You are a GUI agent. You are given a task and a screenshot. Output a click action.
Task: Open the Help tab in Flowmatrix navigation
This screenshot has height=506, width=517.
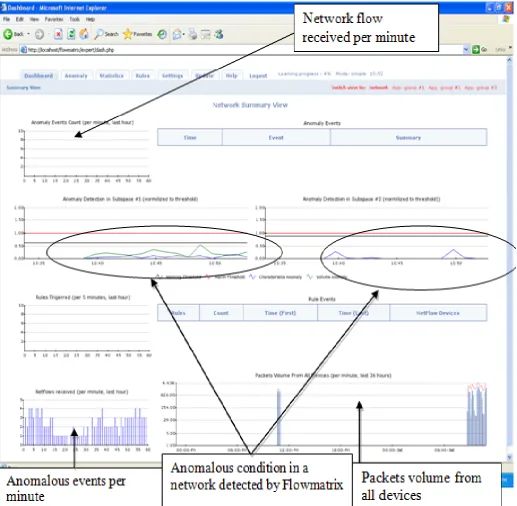coord(231,76)
